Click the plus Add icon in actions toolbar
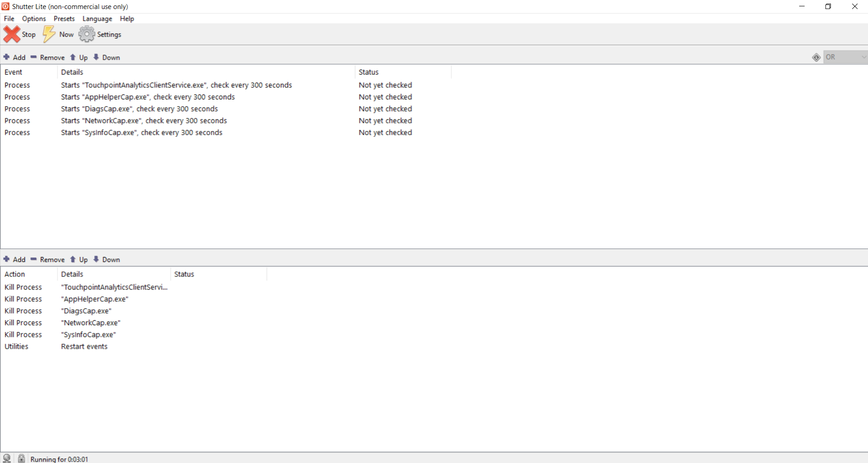Screen dimensions: 868x463 [x=6, y=259]
